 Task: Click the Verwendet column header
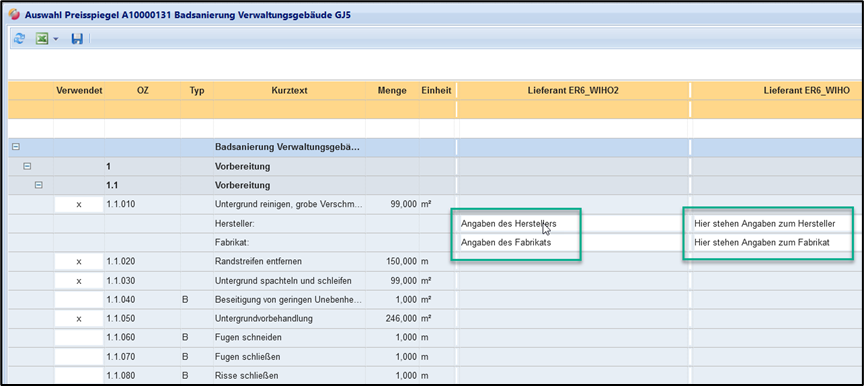coord(79,91)
